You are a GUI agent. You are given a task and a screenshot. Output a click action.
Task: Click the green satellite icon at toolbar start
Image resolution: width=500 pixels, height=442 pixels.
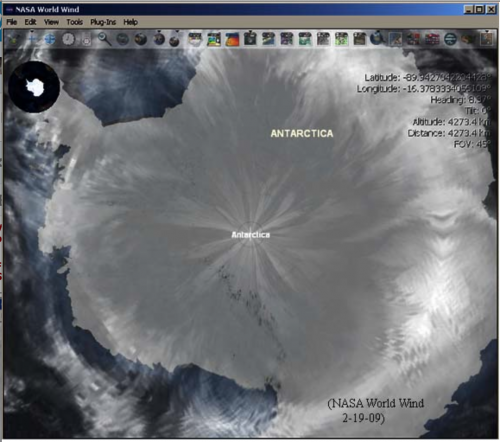click(14, 39)
